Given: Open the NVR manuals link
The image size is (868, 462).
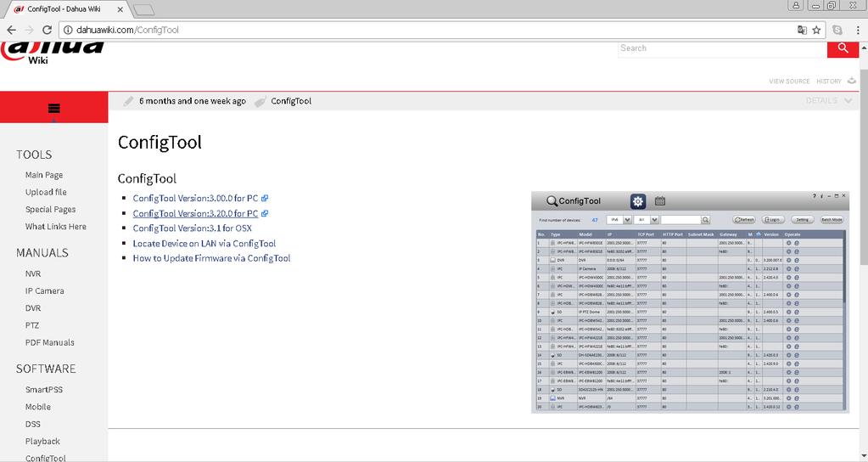Looking at the screenshot, I should click(32, 273).
